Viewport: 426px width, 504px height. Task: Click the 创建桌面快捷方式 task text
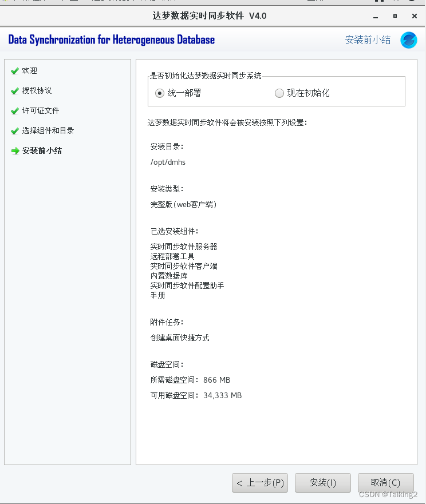[180, 338]
